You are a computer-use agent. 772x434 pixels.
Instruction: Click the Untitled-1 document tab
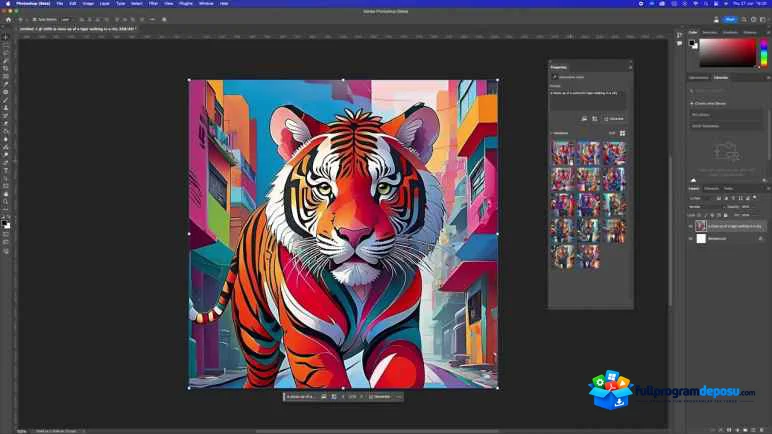(x=76, y=29)
